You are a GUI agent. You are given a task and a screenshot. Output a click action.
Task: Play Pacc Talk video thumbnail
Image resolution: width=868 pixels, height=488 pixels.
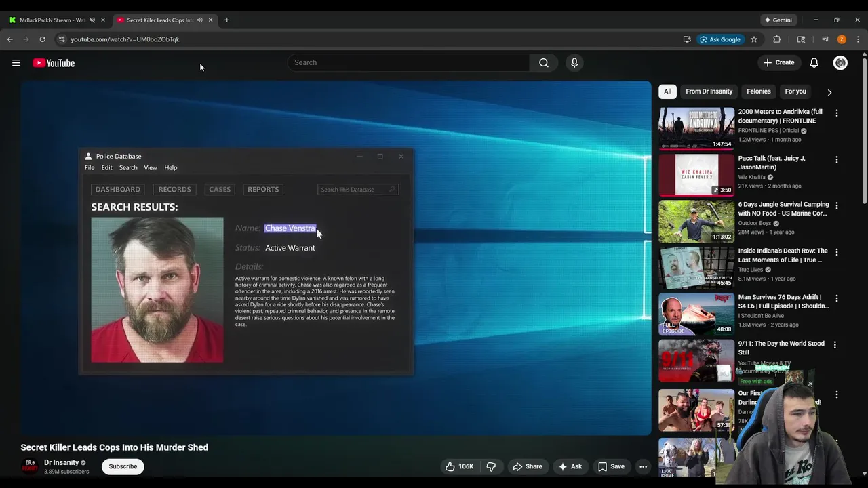click(696, 174)
